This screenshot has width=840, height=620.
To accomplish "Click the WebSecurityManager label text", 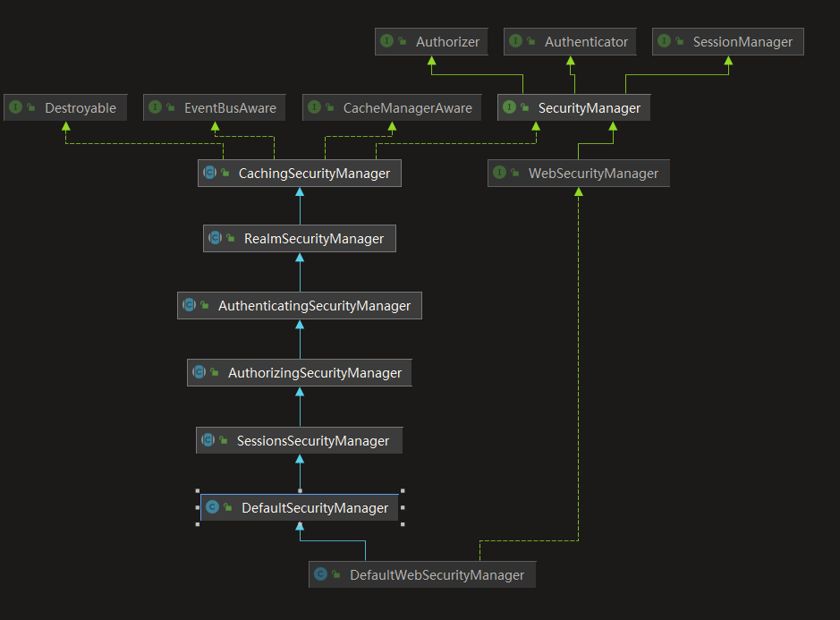I will 593,173.
